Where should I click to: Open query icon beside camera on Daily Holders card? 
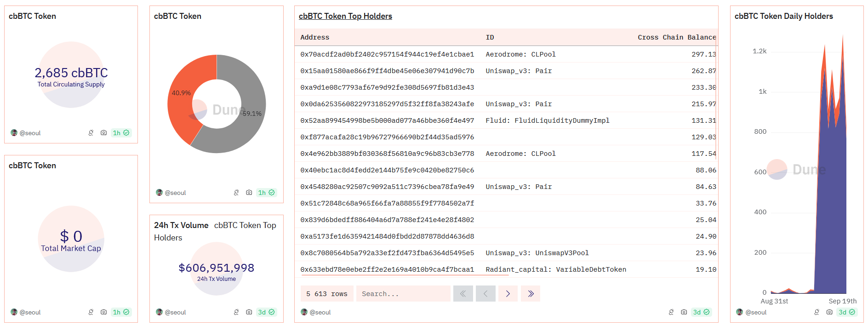(x=817, y=312)
